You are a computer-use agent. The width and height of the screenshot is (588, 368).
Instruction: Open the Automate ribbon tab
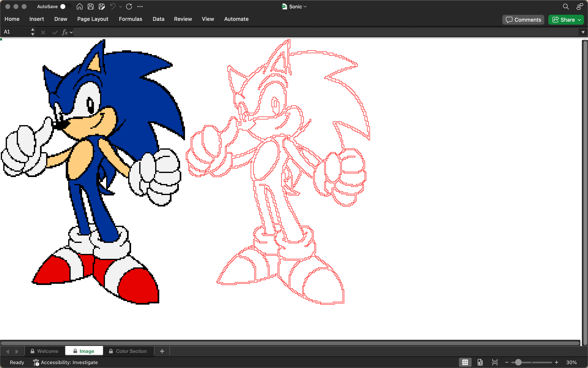tap(236, 19)
